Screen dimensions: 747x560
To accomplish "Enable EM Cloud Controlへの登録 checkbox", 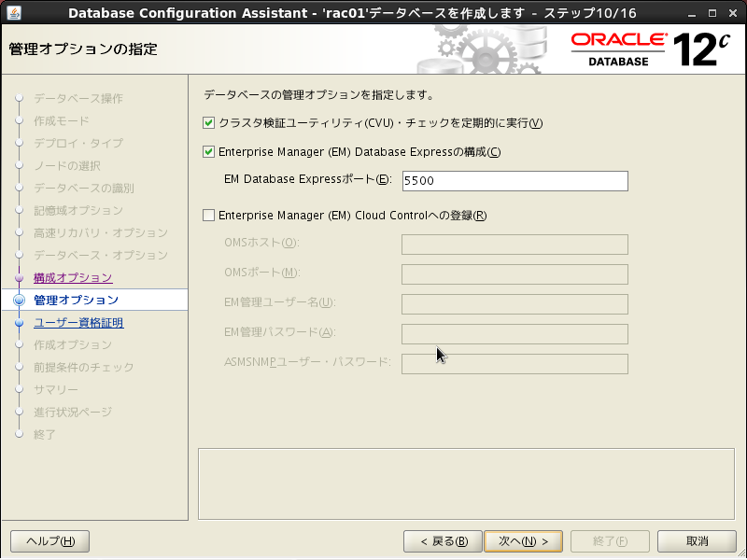I will coord(208,216).
